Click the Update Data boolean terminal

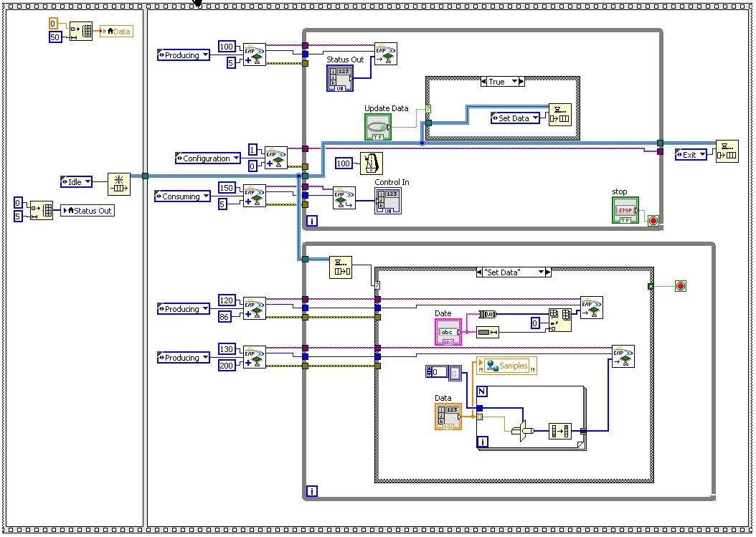point(378,128)
